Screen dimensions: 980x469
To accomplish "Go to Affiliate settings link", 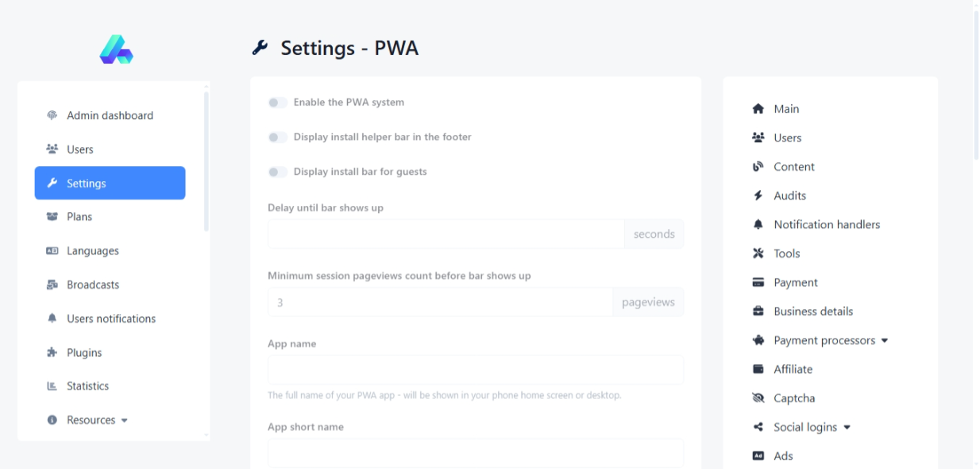I will (793, 369).
